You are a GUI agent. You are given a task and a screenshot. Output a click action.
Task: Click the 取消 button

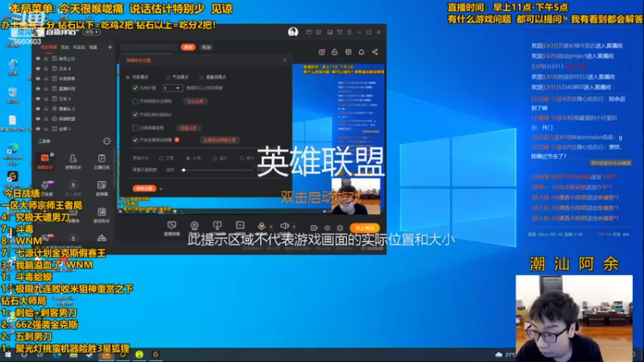[x=207, y=47]
